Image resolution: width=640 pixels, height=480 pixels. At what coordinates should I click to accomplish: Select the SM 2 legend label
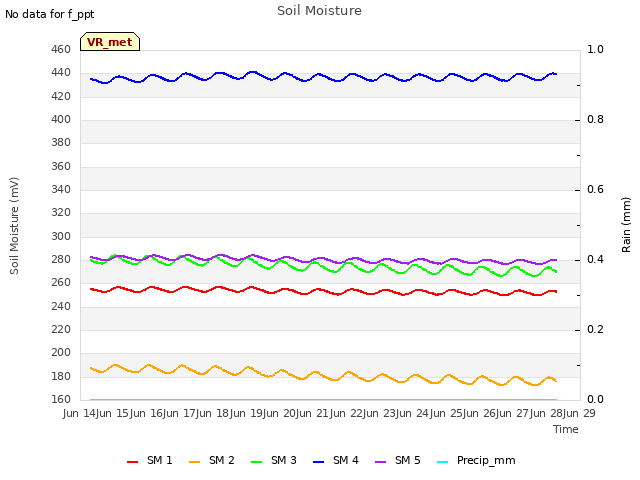[x=222, y=460]
